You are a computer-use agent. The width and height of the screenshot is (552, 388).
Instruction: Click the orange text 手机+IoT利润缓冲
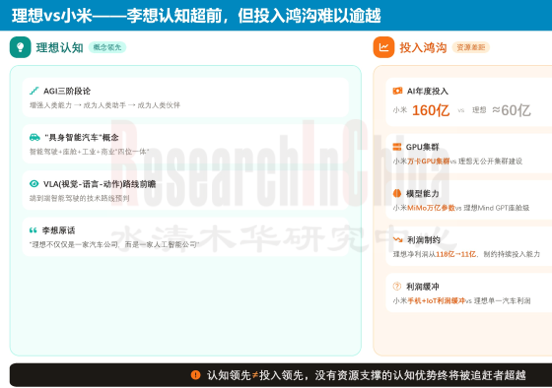click(436, 301)
